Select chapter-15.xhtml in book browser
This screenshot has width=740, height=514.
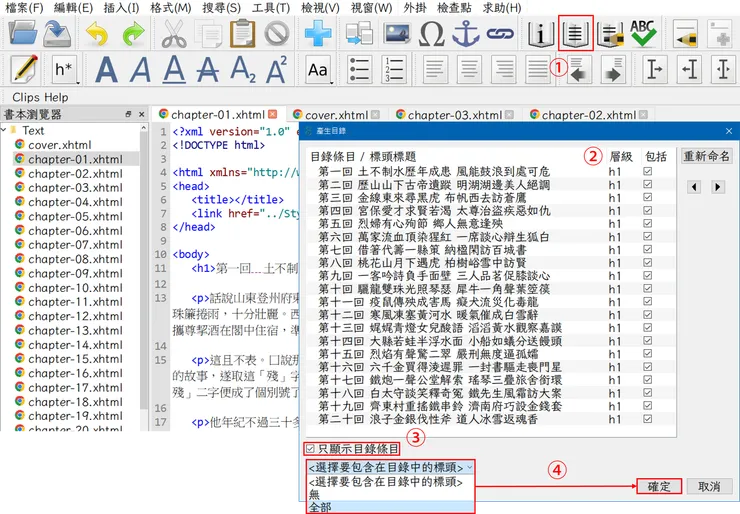click(75, 359)
